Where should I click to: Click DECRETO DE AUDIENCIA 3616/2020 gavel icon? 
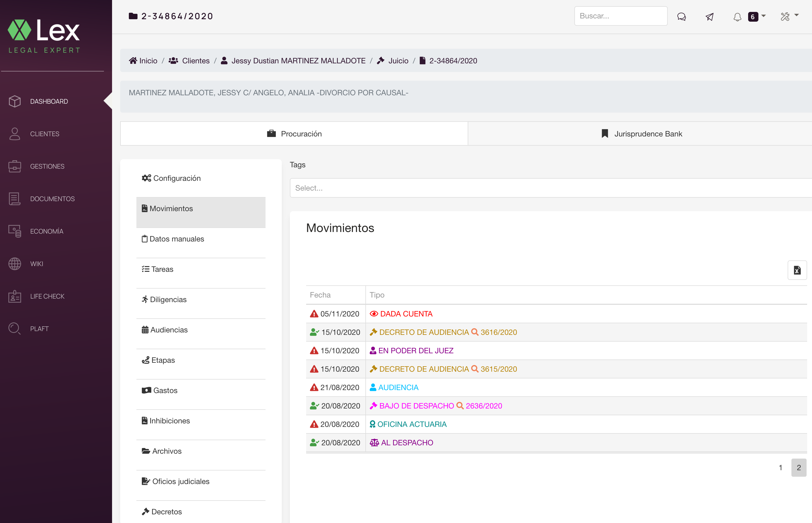coord(374,332)
